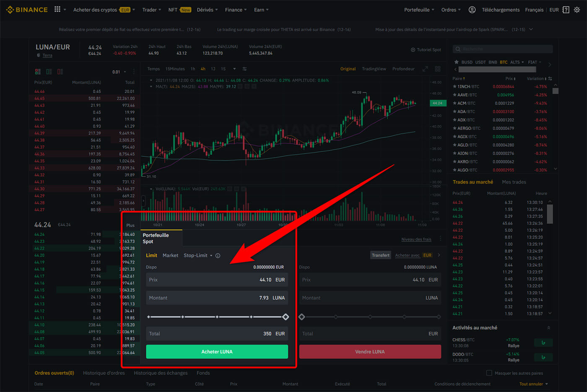Switch to Mes trades tab

pyautogui.click(x=514, y=182)
